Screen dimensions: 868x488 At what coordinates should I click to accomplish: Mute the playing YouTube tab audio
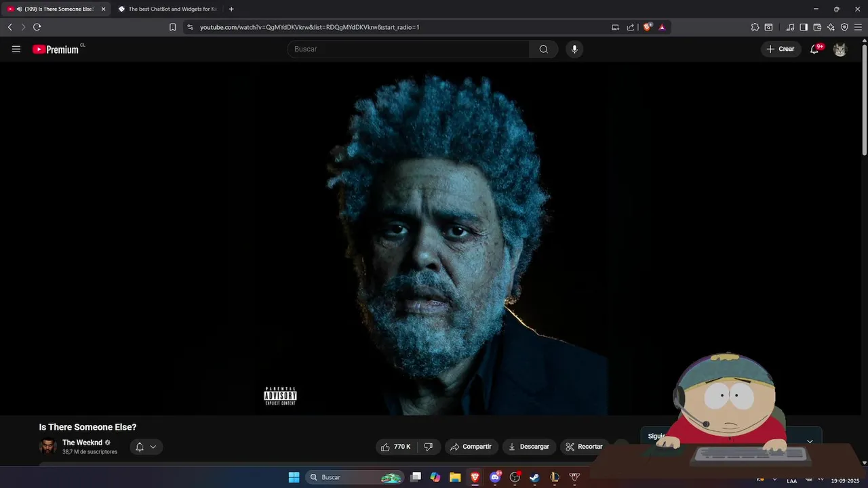click(x=19, y=9)
